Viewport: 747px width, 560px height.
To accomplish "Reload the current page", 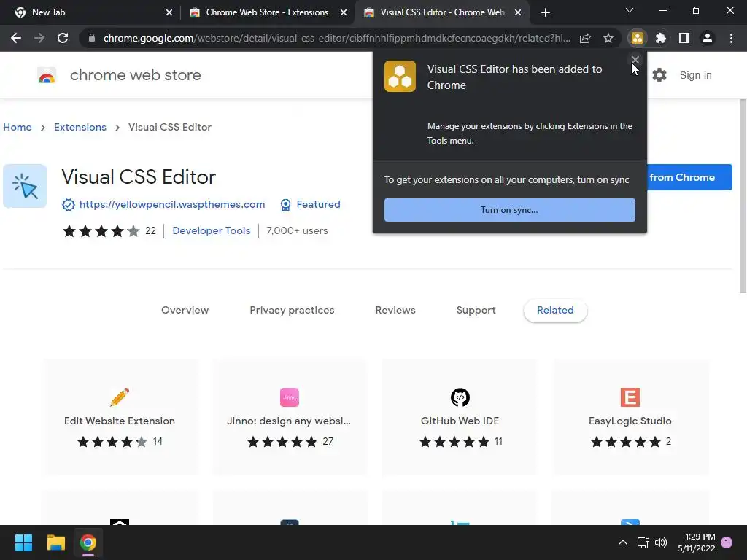I will point(63,38).
